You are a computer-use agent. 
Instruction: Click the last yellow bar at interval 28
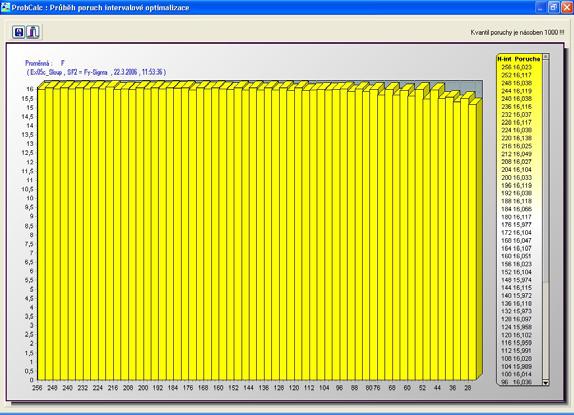[x=473, y=242]
